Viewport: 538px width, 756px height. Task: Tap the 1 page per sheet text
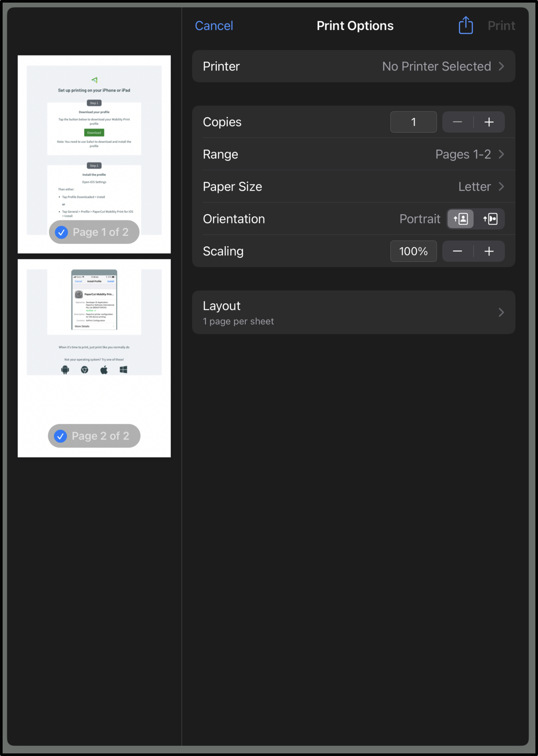238,321
